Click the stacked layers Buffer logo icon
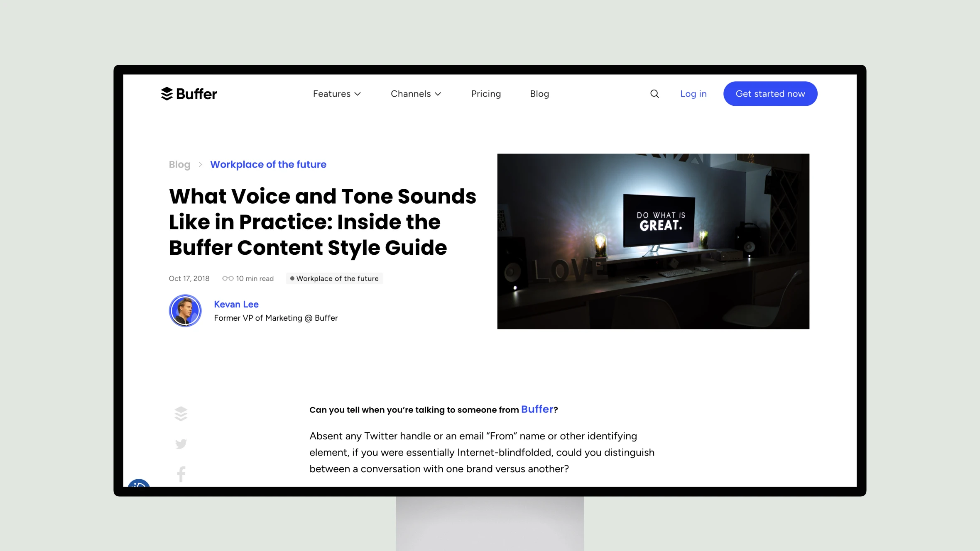980x551 pixels. click(166, 93)
